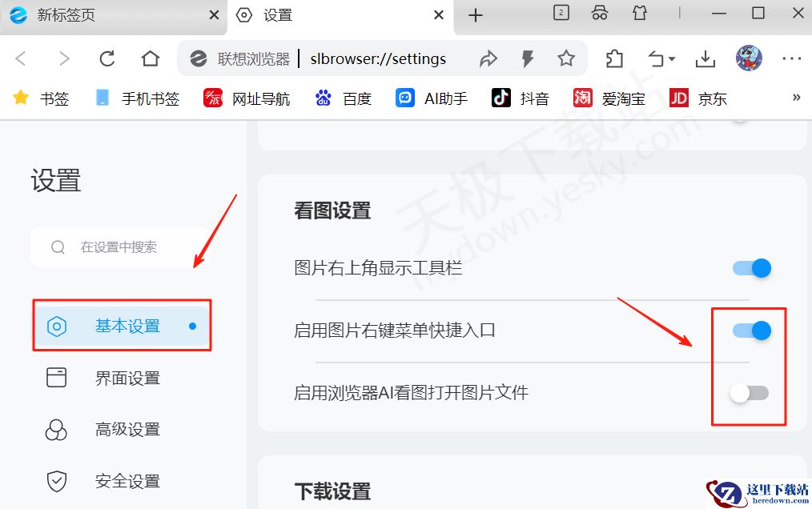The image size is (812, 509).
Task: Click the 在设置中搜索 search field
Action: click(120, 247)
